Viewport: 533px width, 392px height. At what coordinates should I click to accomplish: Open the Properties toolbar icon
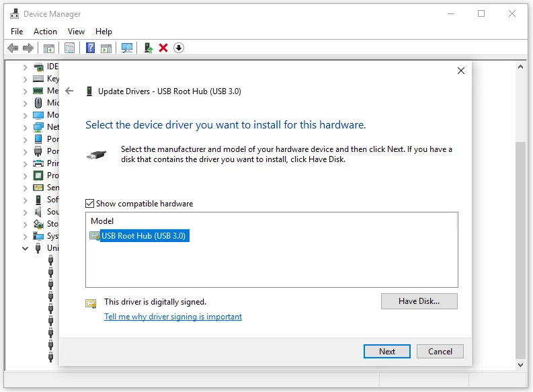pos(70,48)
